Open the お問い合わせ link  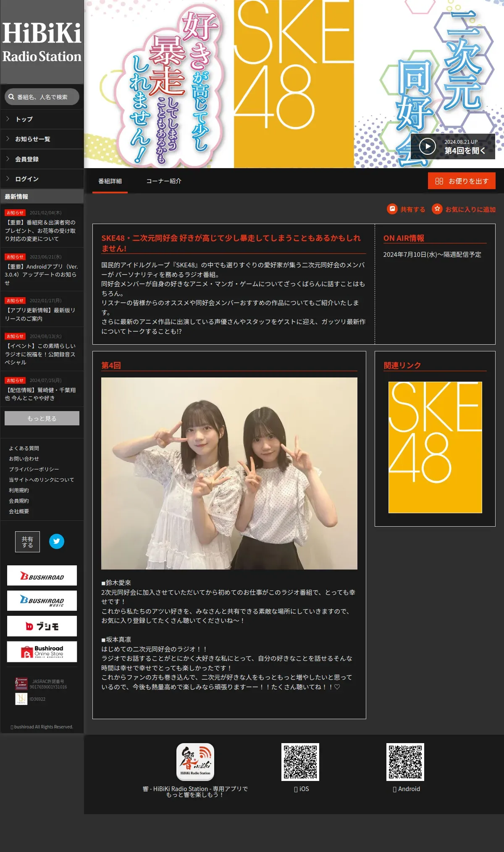[x=24, y=459]
